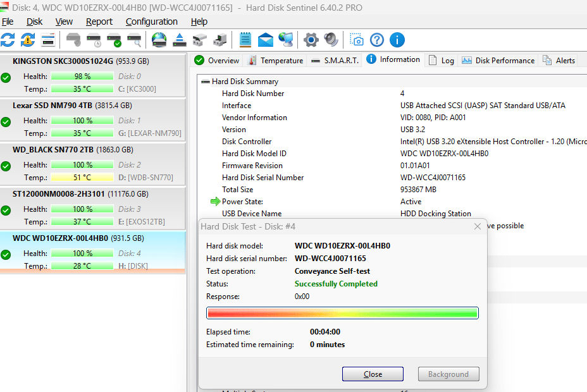Click Lexar disk 35 °C temperature bar
The width and height of the screenshot is (587, 392).
[x=82, y=133]
